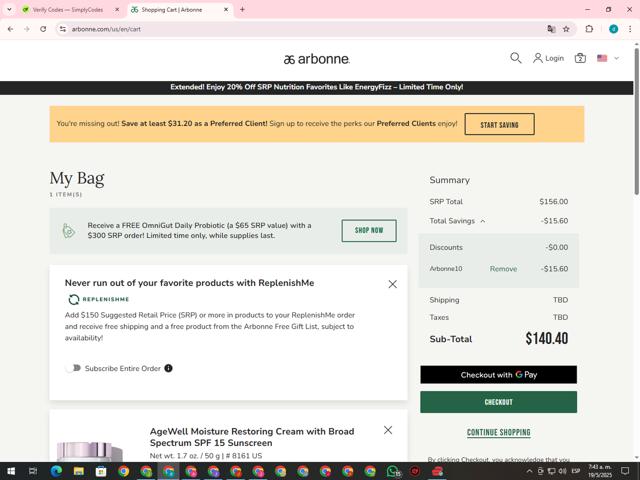View site information icon in address bar
This screenshot has height=480, width=640.
[62, 29]
